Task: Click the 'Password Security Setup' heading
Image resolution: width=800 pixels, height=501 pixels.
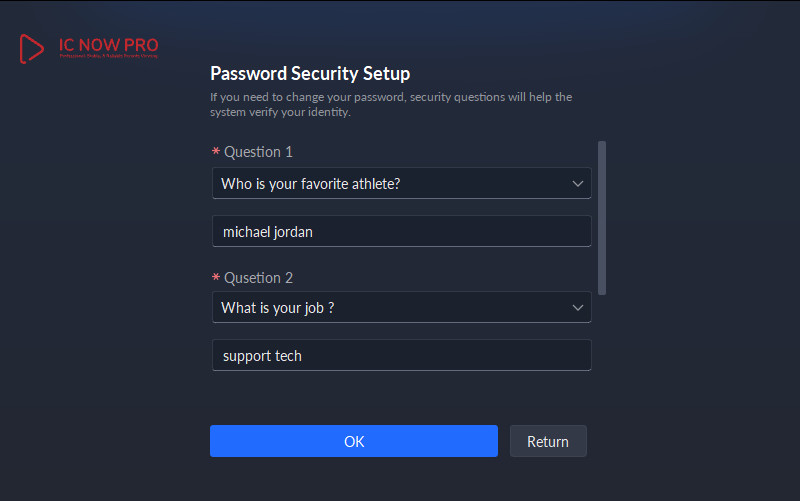Action: (x=310, y=73)
